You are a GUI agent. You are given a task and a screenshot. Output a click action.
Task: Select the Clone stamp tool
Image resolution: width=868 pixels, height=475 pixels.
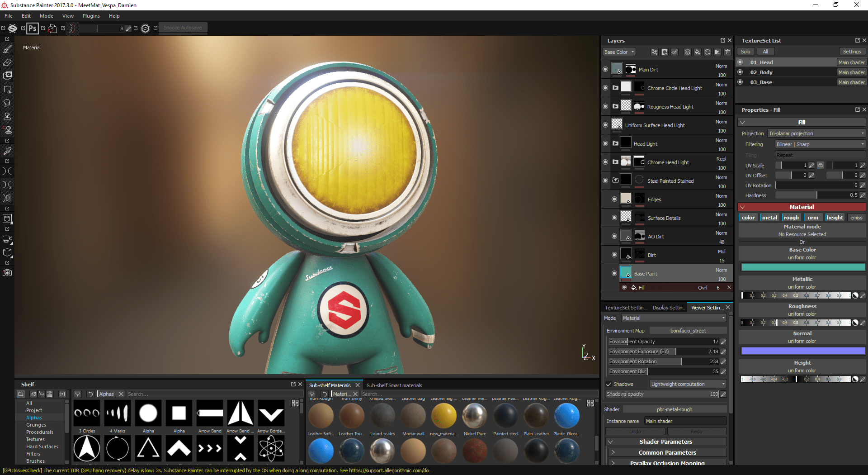[x=7, y=116]
